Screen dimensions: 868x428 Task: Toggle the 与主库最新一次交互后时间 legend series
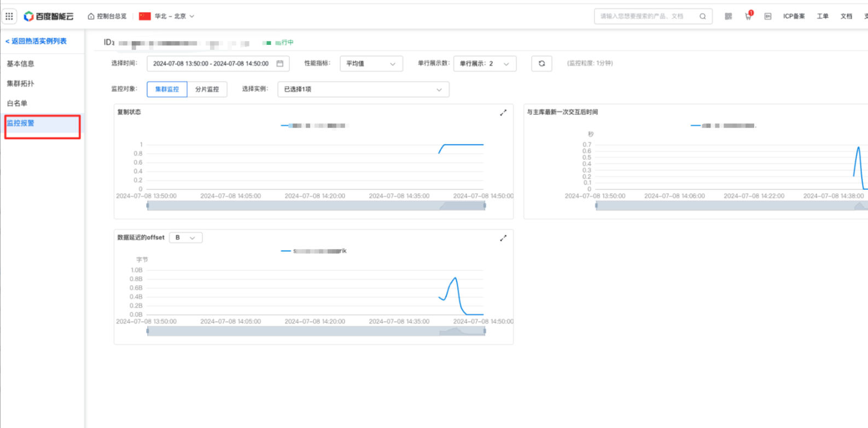[x=723, y=126]
